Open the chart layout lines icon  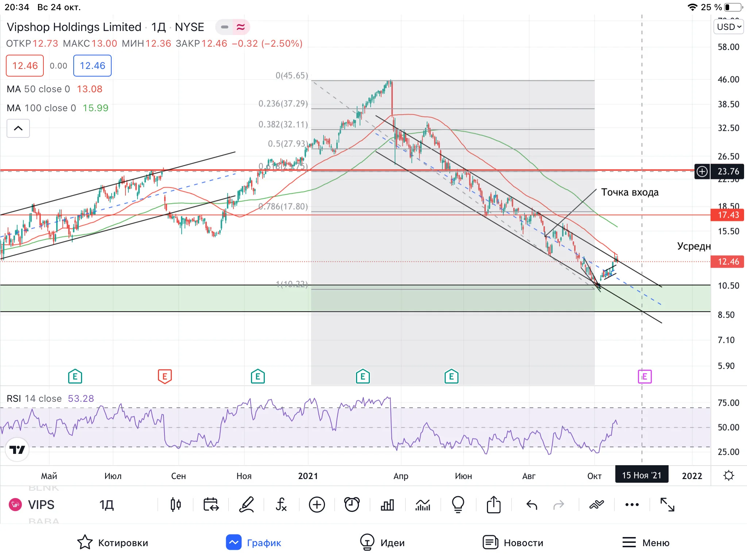[597, 505]
